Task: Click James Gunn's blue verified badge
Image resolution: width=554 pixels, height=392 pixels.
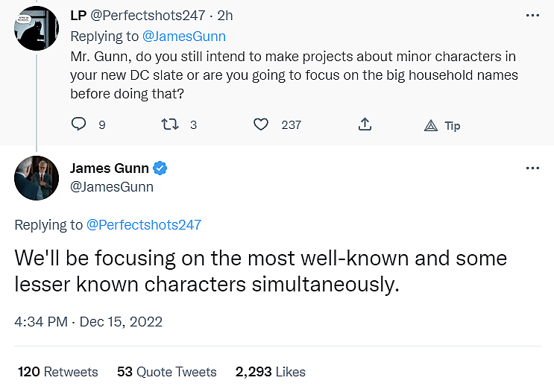Action: click(160, 168)
